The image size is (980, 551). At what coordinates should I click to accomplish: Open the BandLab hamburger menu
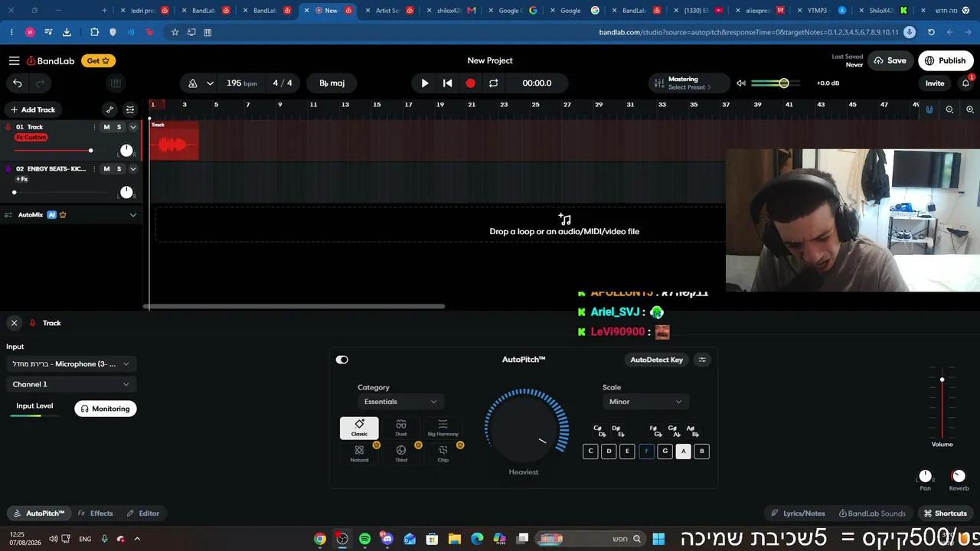click(14, 60)
